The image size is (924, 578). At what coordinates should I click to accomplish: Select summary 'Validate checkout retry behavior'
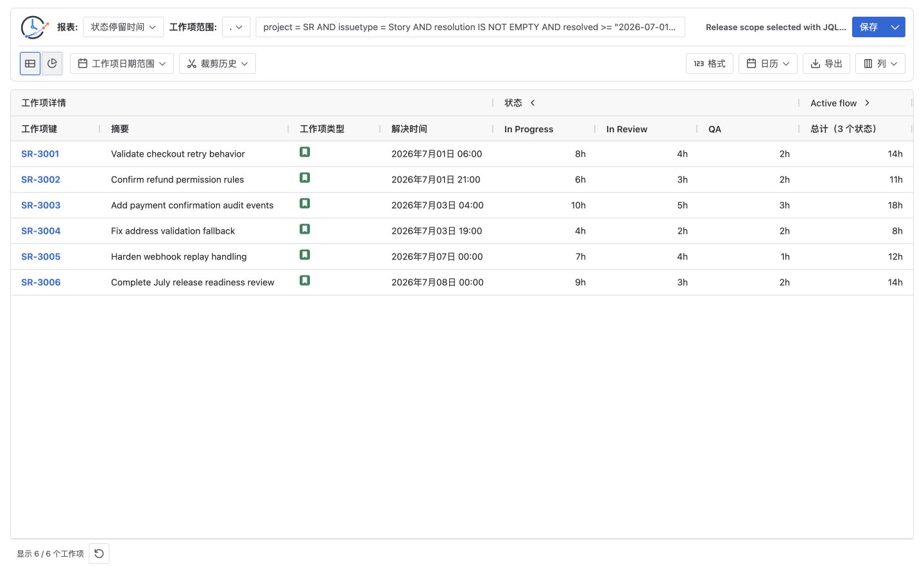(178, 154)
